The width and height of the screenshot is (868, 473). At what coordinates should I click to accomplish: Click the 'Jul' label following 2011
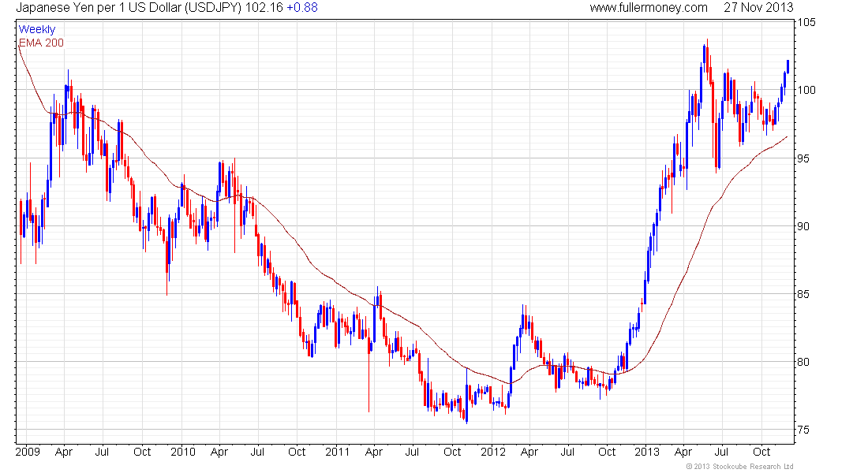click(413, 452)
